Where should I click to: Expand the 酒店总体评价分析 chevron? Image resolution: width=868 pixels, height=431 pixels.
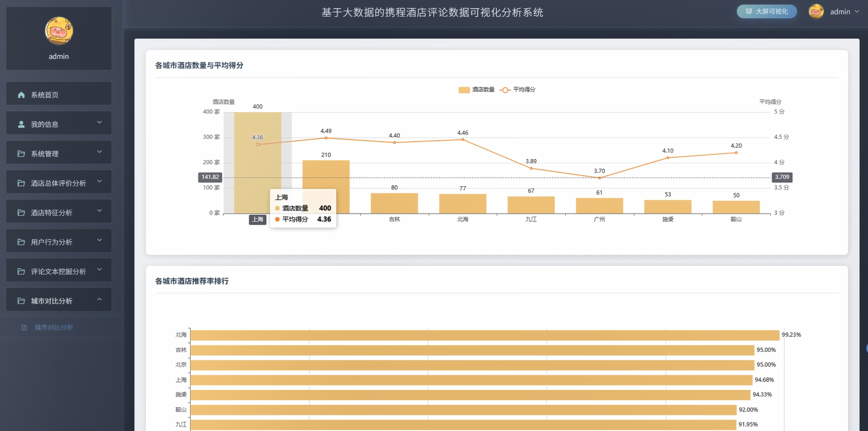(99, 181)
